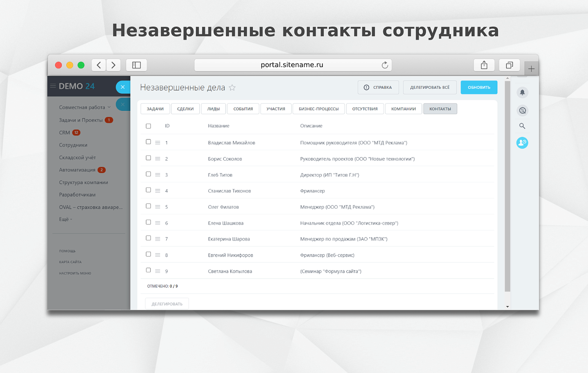588x373 pixels.
Task: Reload the page using address bar icon
Action: (385, 65)
